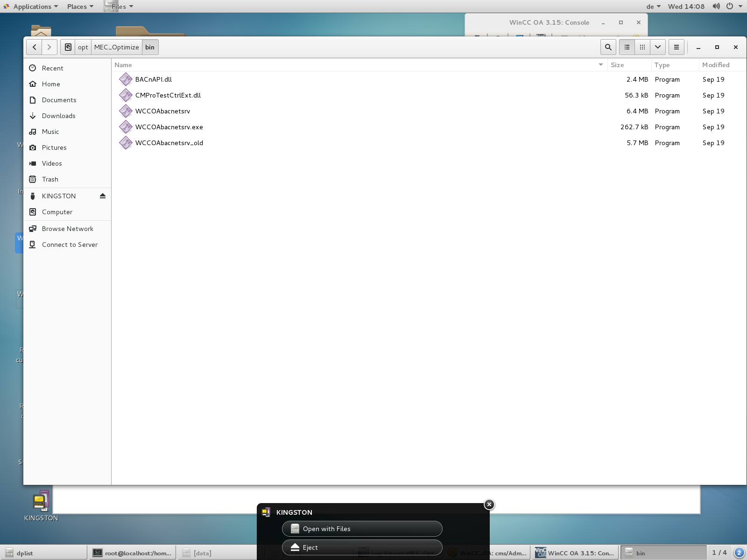Open the Applications menu
Image resolution: width=747 pixels, height=560 pixels.
click(x=32, y=7)
